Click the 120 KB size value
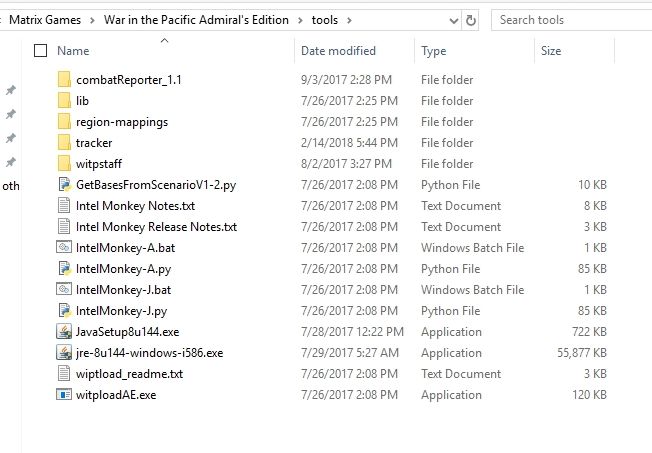Viewport: 652px width, 453px height. [x=589, y=395]
